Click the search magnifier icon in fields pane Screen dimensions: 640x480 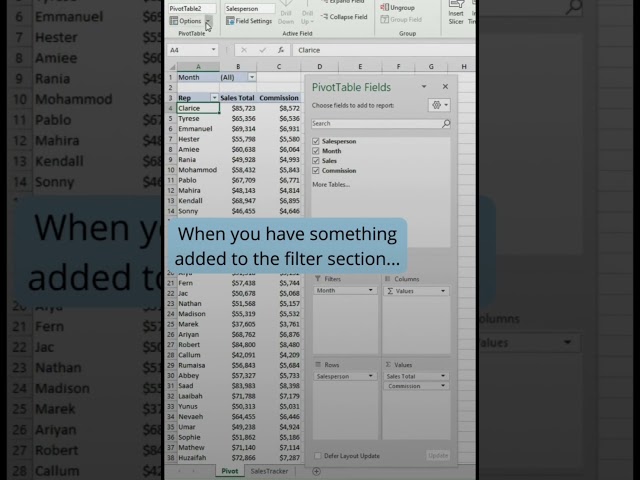(446, 123)
